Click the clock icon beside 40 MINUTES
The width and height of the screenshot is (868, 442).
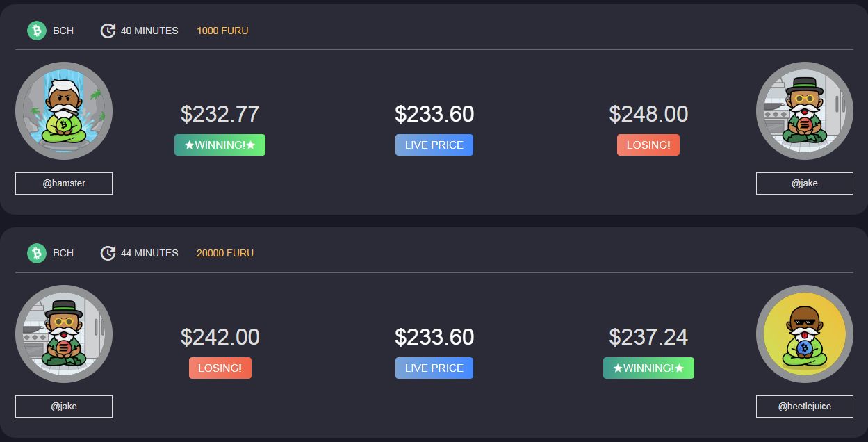point(108,31)
